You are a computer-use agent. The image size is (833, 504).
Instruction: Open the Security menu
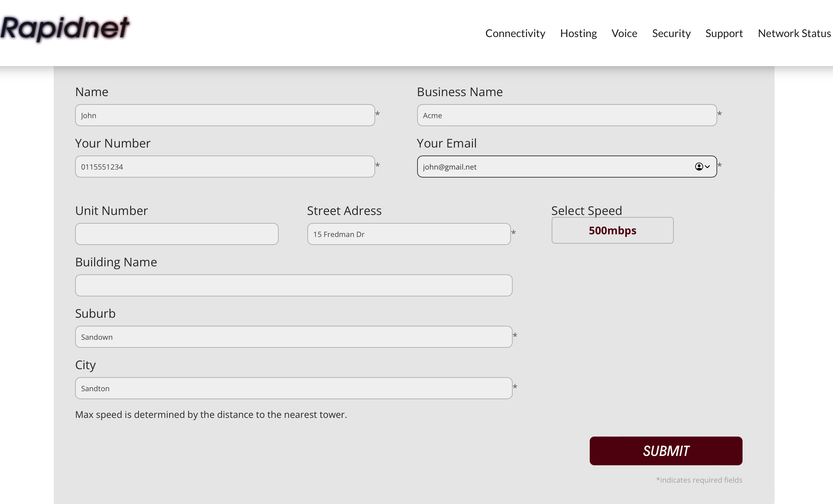[x=671, y=33]
